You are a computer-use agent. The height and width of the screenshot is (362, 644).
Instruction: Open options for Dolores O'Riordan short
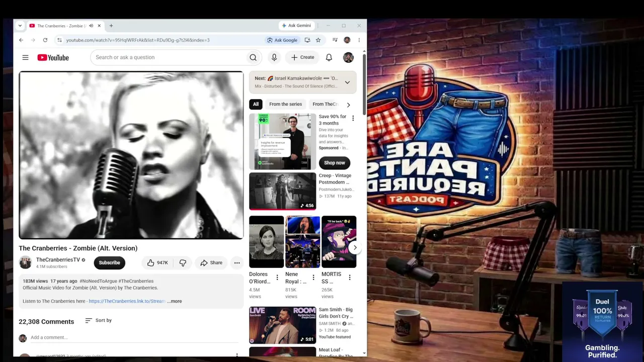277,277
